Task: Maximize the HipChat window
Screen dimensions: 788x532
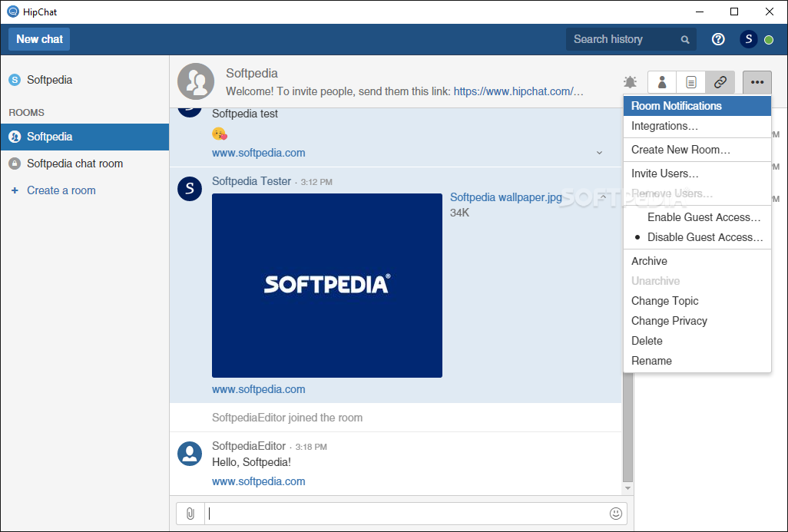Action: coord(734,12)
